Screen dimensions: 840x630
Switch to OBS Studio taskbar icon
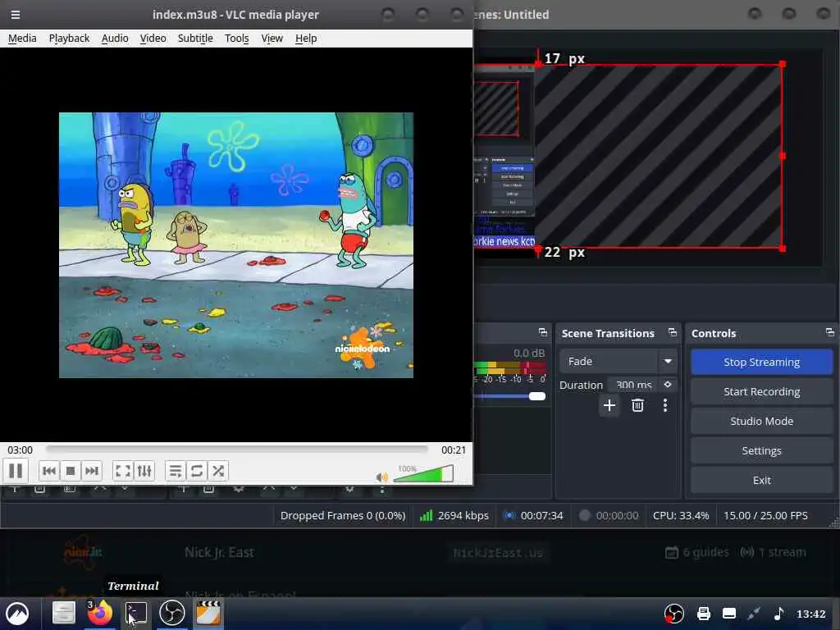coord(172,614)
